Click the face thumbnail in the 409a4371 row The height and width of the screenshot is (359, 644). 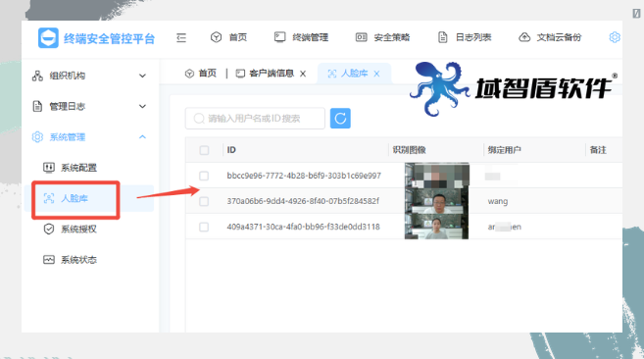point(436,227)
